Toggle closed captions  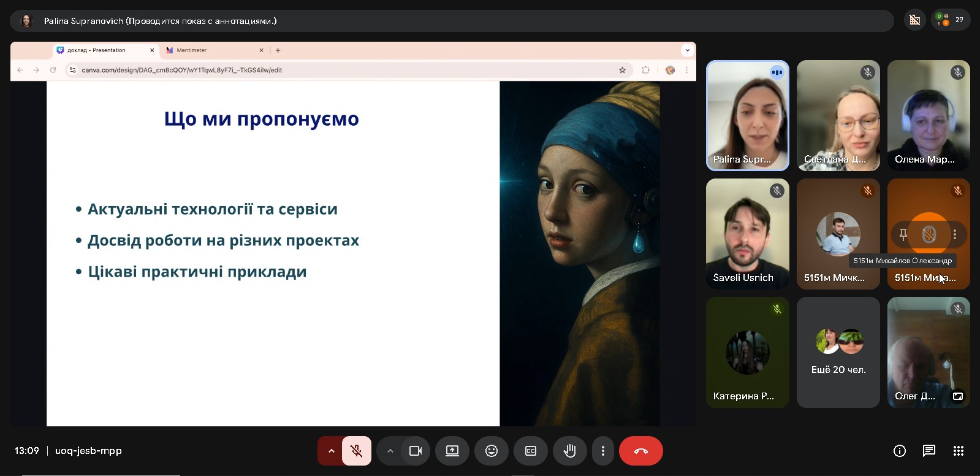pos(530,451)
